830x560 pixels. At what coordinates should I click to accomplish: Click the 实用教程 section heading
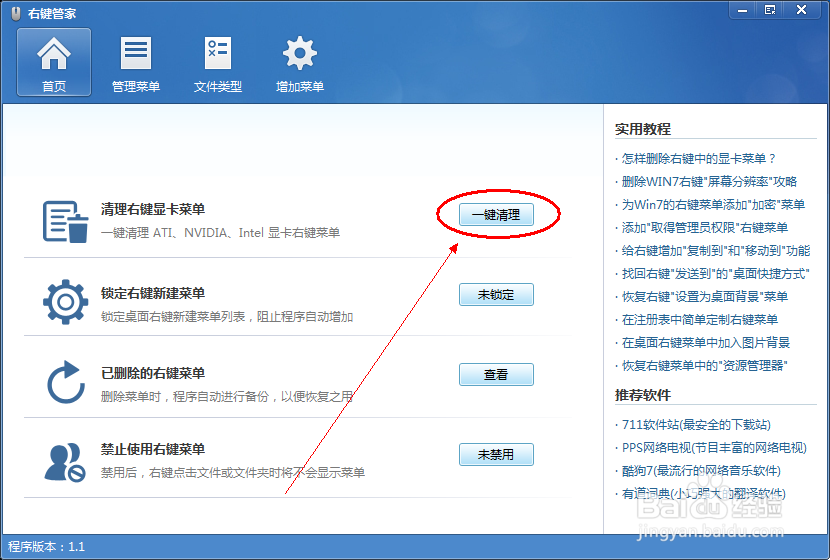click(x=643, y=129)
